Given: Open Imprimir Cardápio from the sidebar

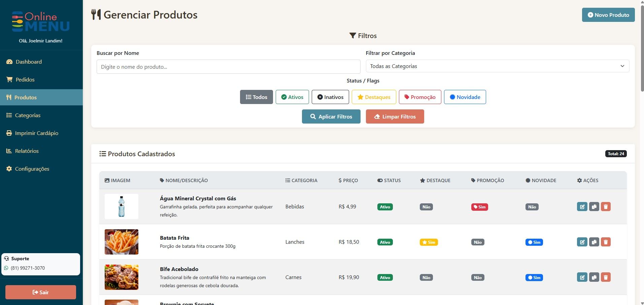Looking at the screenshot, I should [37, 133].
